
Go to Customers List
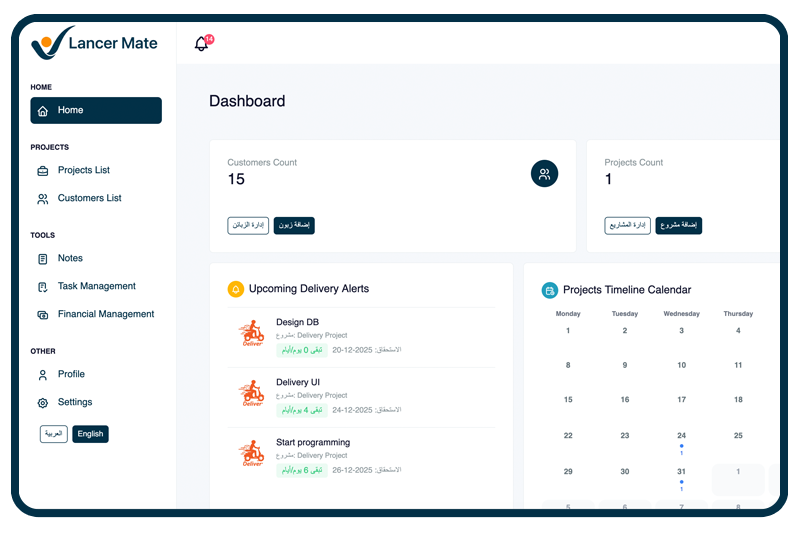pos(89,198)
